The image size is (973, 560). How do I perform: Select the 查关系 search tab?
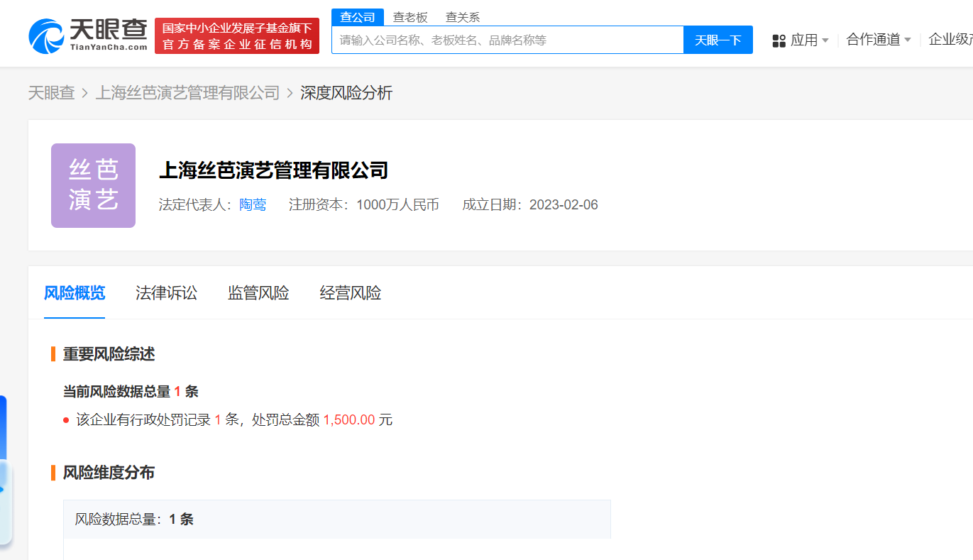point(463,17)
